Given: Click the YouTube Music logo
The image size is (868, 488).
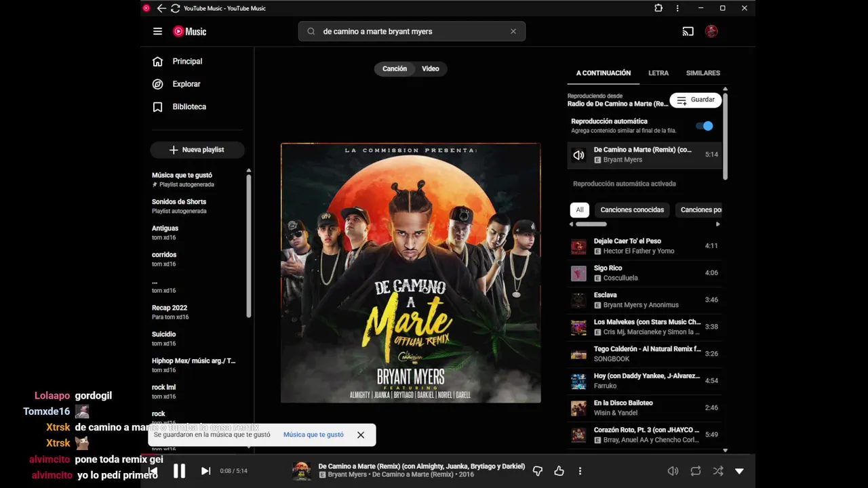Looking at the screenshot, I should pyautogui.click(x=189, y=31).
